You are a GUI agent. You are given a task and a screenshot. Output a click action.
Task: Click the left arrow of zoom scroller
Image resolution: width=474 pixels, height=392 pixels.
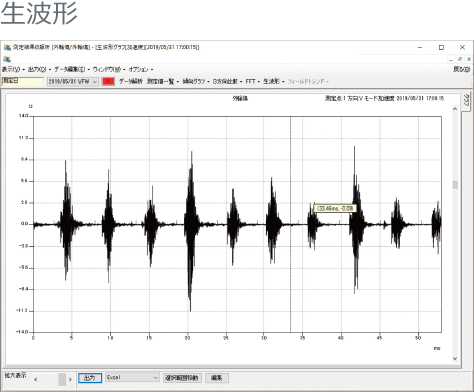coord(36,379)
